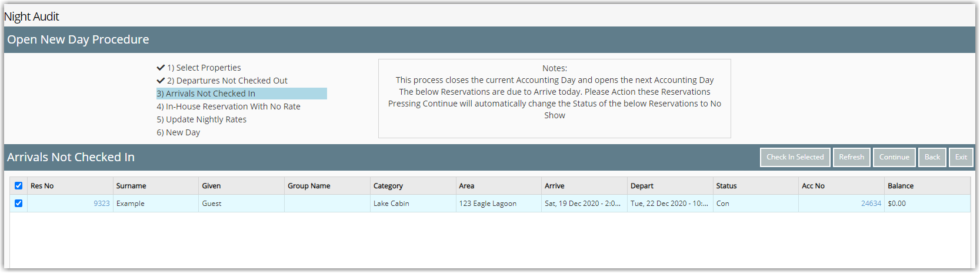Select step 6 New Day
This screenshot has height=273, width=980.
tap(178, 132)
